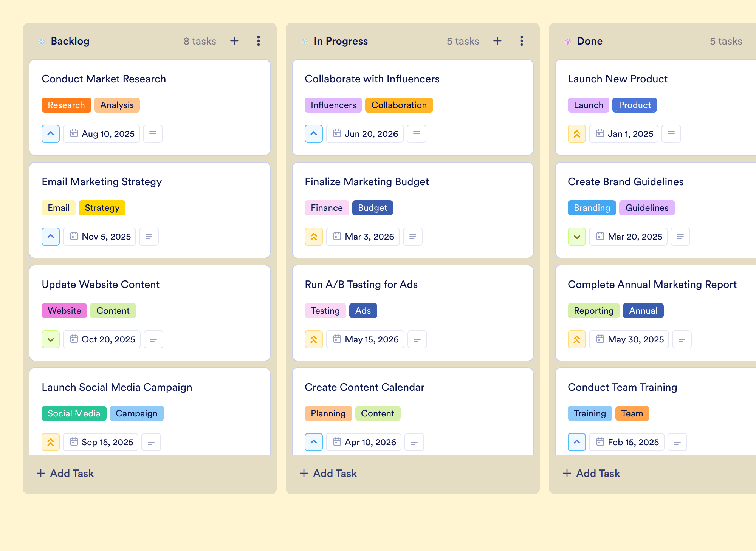Click the Collaboration tag
The width and height of the screenshot is (756, 551).
[x=399, y=105]
